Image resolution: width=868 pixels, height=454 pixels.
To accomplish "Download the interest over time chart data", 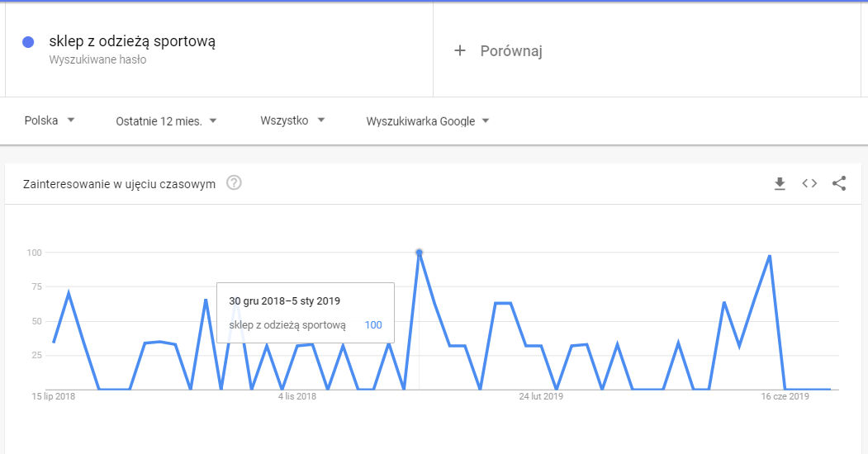I will [780, 183].
